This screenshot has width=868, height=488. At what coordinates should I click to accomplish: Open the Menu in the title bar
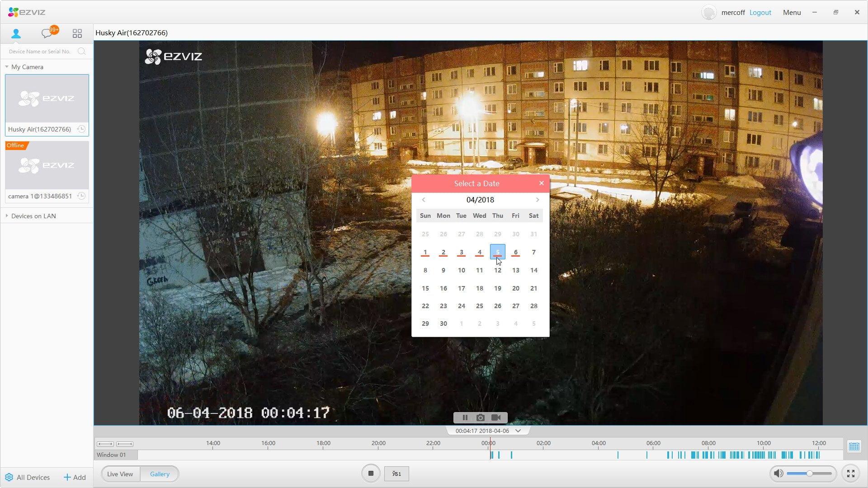pos(792,12)
